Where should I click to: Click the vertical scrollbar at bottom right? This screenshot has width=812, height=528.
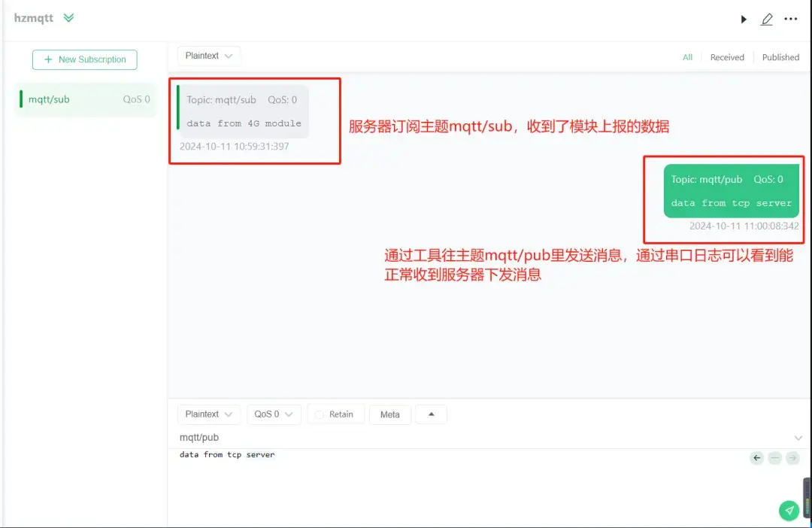pyautogui.click(x=807, y=497)
